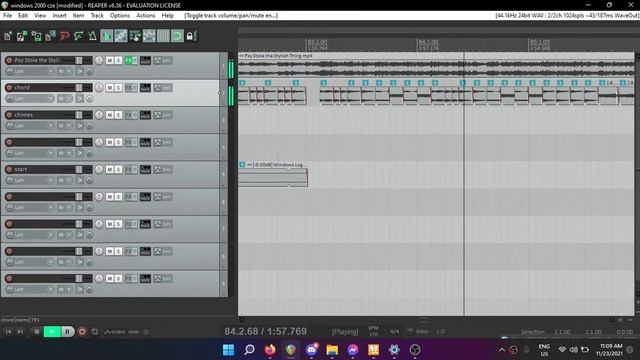Mute the chord track
Viewport: 640px width, 360px height.
pyautogui.click(x=109, y=88)
